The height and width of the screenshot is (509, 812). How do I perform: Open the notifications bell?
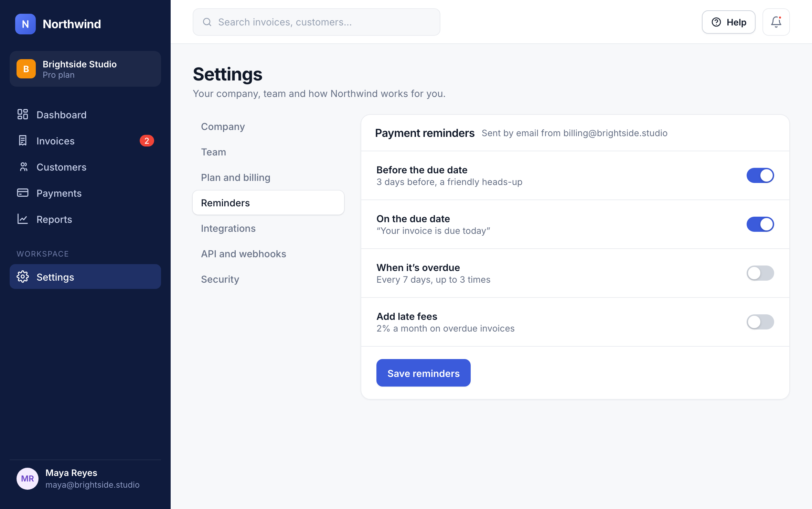[776, 22]
